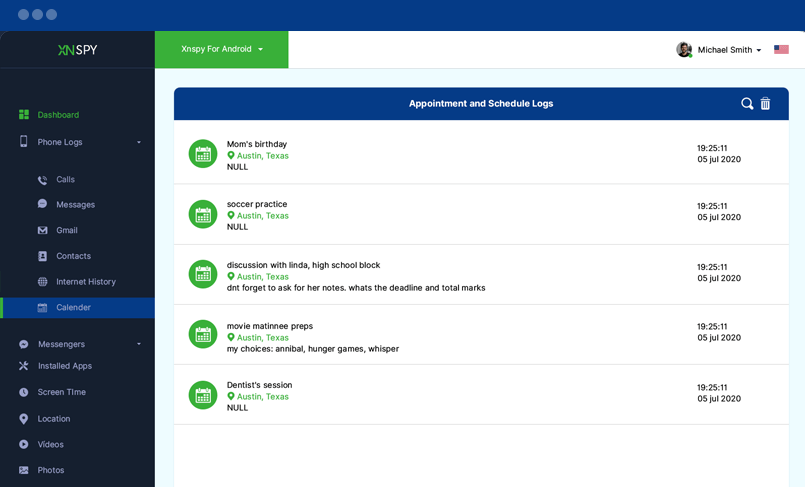This screenshot has width=805, height=487.
Task: Click calendar icon for Mom's birthday
Action: (x=203, y=154)
